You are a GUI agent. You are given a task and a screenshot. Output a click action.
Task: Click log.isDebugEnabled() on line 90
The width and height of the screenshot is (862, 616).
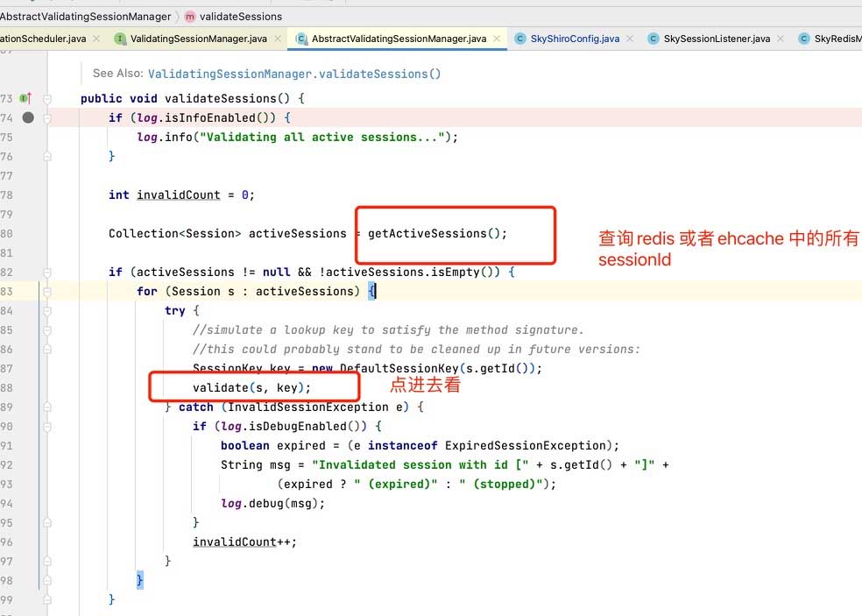click(x=290, y=426)
